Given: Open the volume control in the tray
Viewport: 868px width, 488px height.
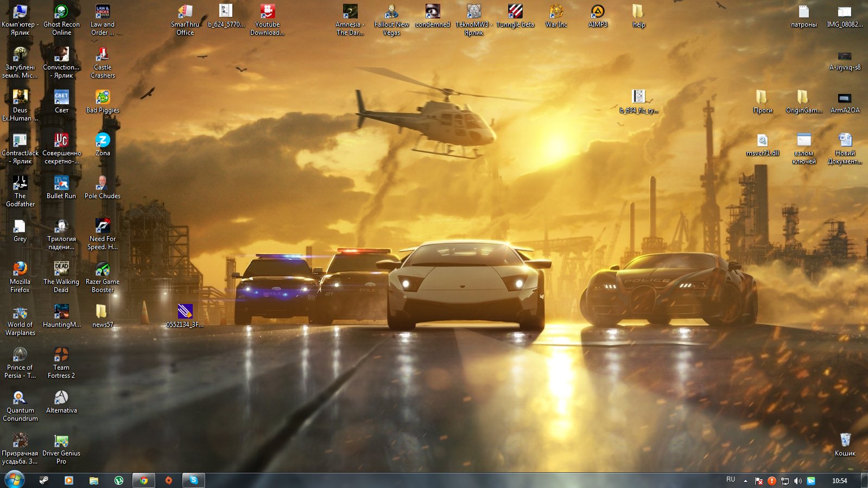Looking at the screenshot, I should [797, 480].
